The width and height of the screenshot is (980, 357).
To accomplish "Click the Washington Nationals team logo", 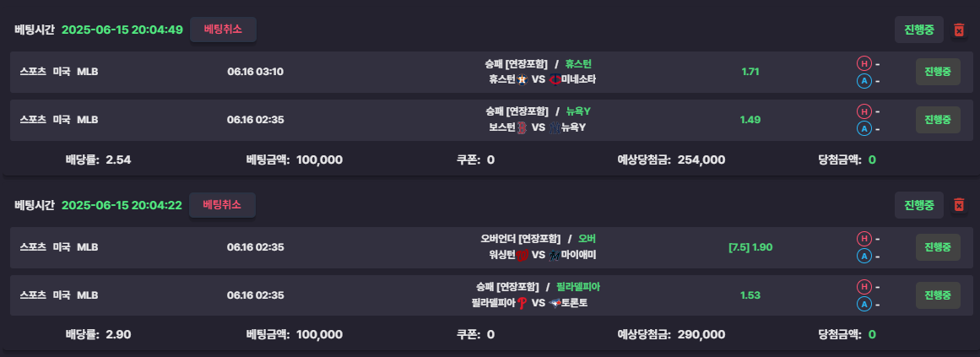I will click(522, 255).
